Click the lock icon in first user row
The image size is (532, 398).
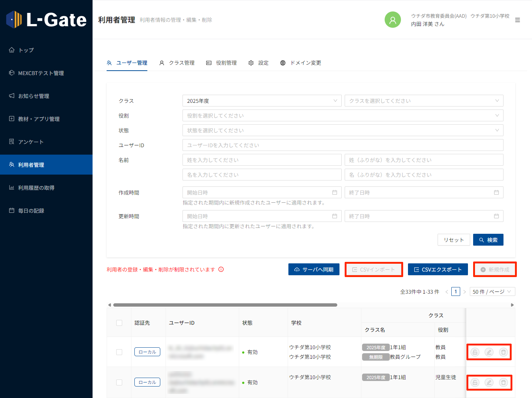(475, 352)
